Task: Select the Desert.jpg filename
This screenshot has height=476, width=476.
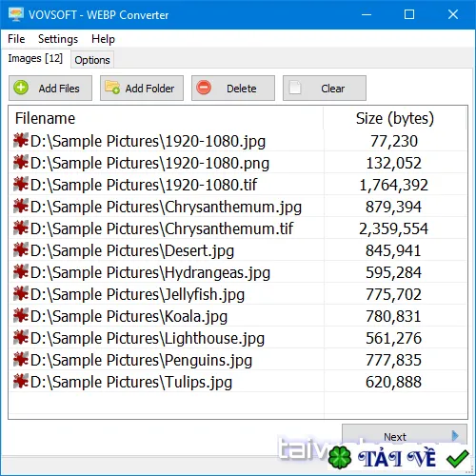Action: pos(132,250)
